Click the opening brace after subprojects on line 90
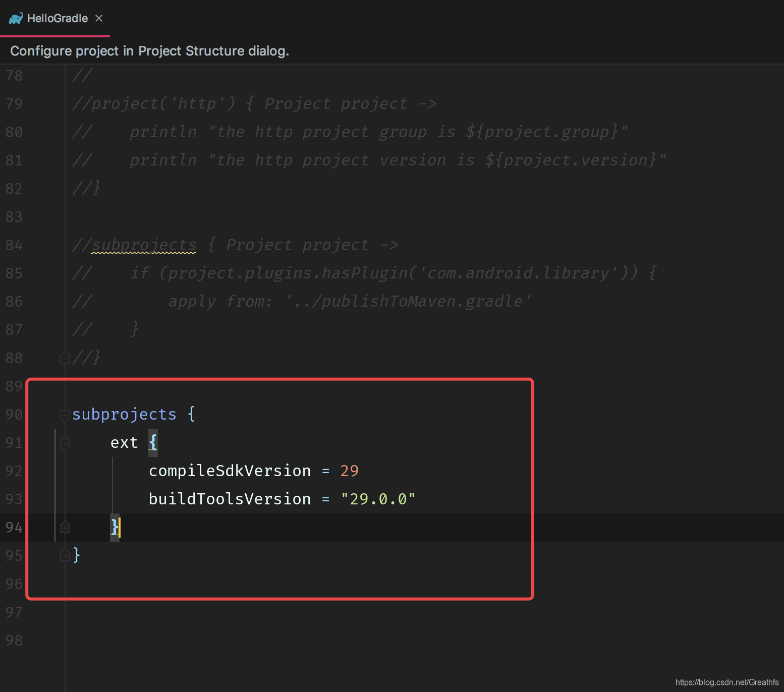784x692 pixels. pyautogui.click(x=191, y=414)
